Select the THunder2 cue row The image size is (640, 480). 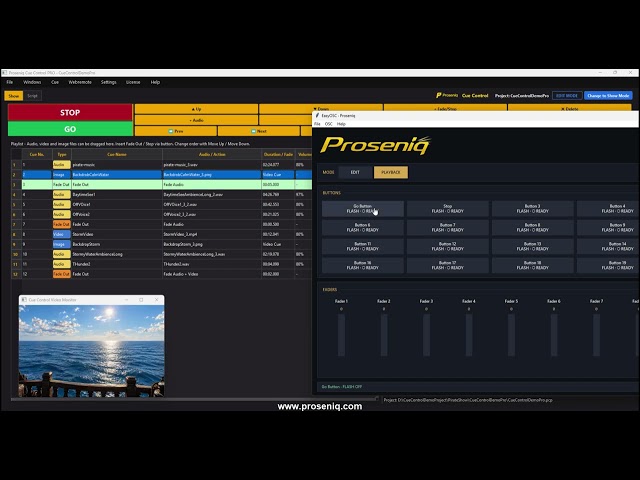162,264
